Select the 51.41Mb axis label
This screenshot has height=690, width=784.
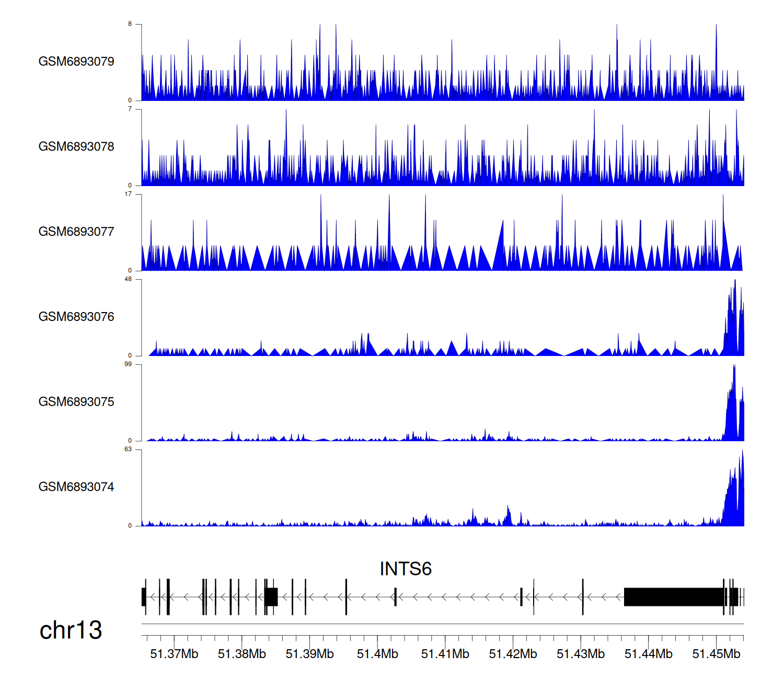pos(445,654)
